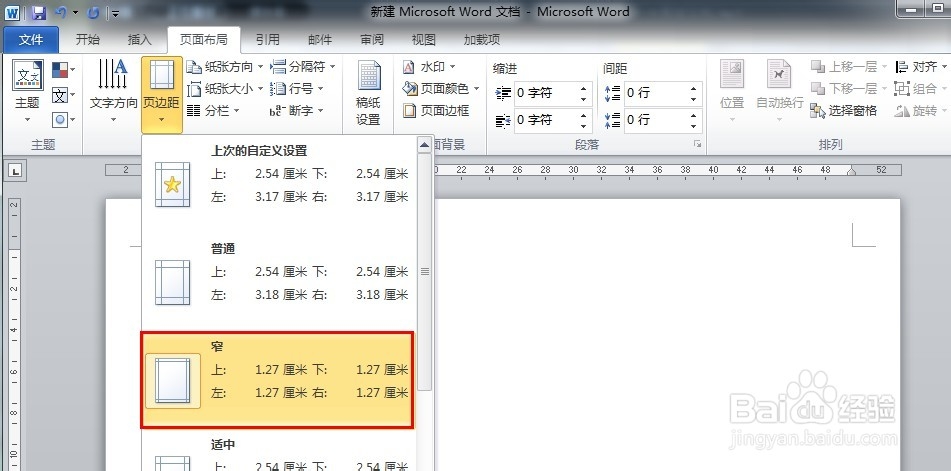Viewport: 951px width, 471px height.
Task: Switch to Add-ins (加载项) tab
Action: coord(482,40)
